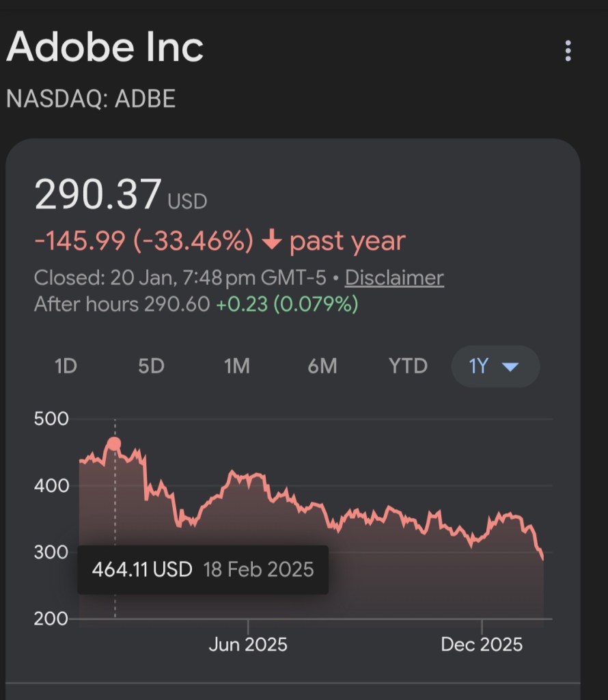Open the Disclaimer link
This screenshot has width=608, height=700.
coord(394,278)
